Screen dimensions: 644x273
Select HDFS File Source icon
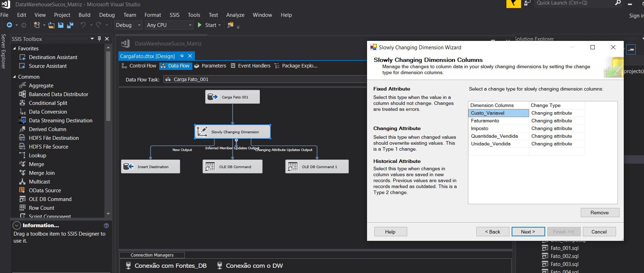point(22,146)
